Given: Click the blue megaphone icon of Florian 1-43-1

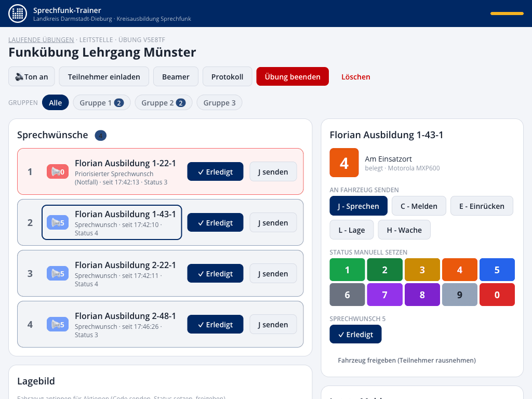Looking at the screenshot, I should [58, 222].
